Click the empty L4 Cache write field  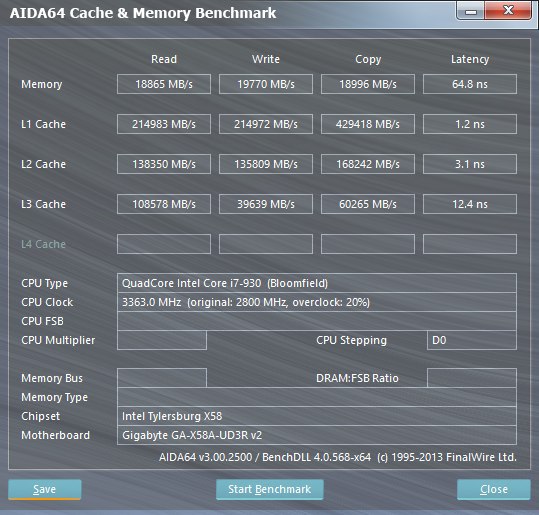click(x=266, y=244)
